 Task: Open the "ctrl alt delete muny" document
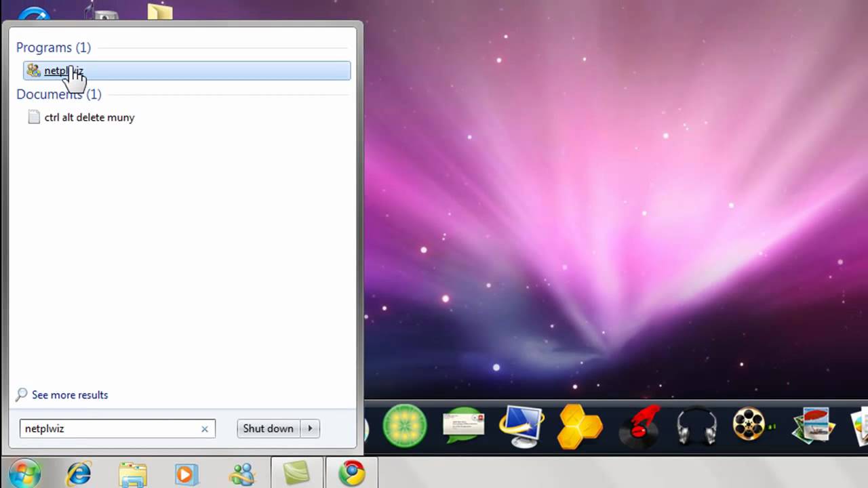[90, 117]
